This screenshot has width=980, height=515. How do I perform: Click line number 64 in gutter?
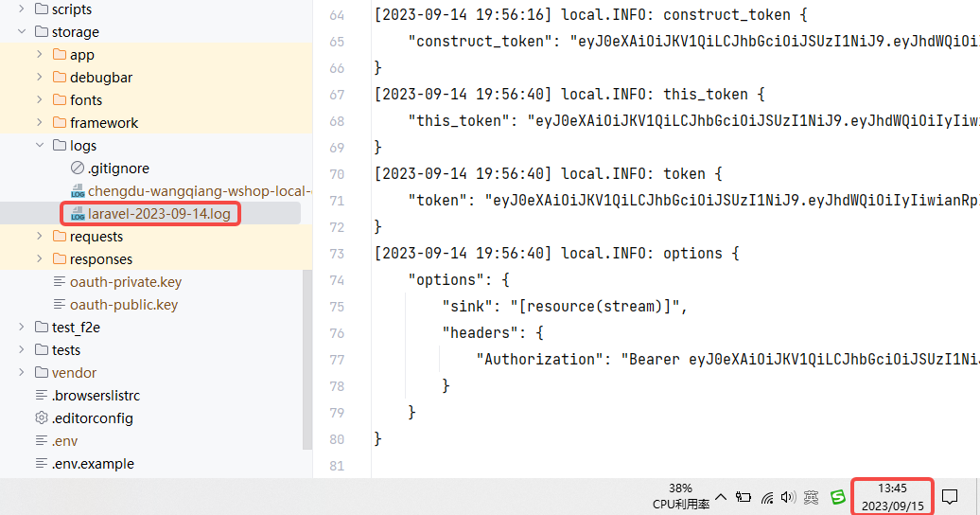337,15
